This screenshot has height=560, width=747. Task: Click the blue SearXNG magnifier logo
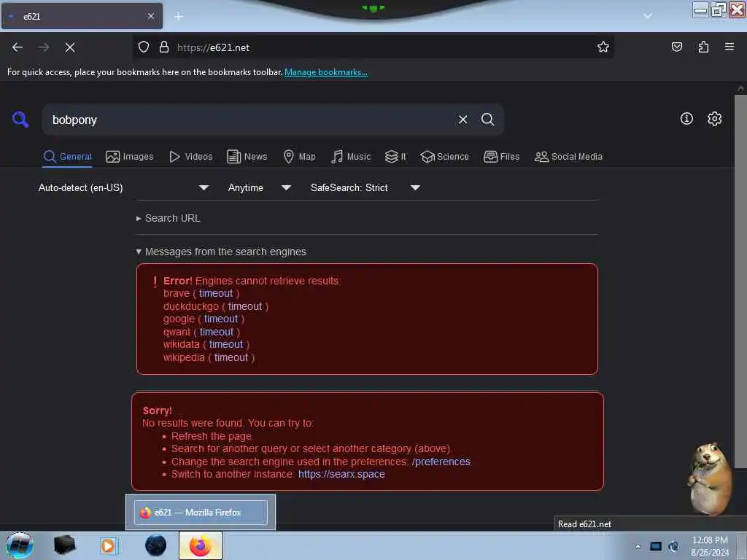(20, 119)
